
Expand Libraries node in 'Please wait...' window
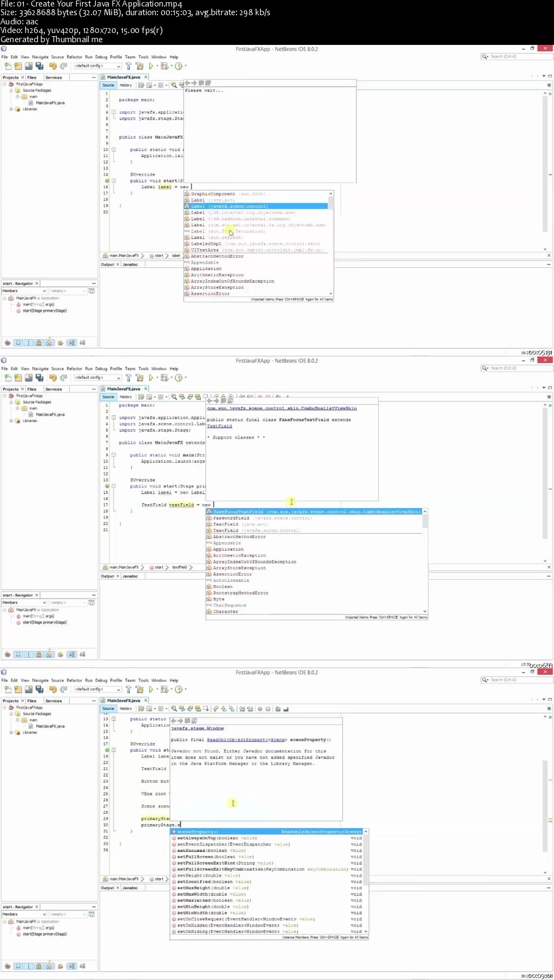(x=11, y=109)
